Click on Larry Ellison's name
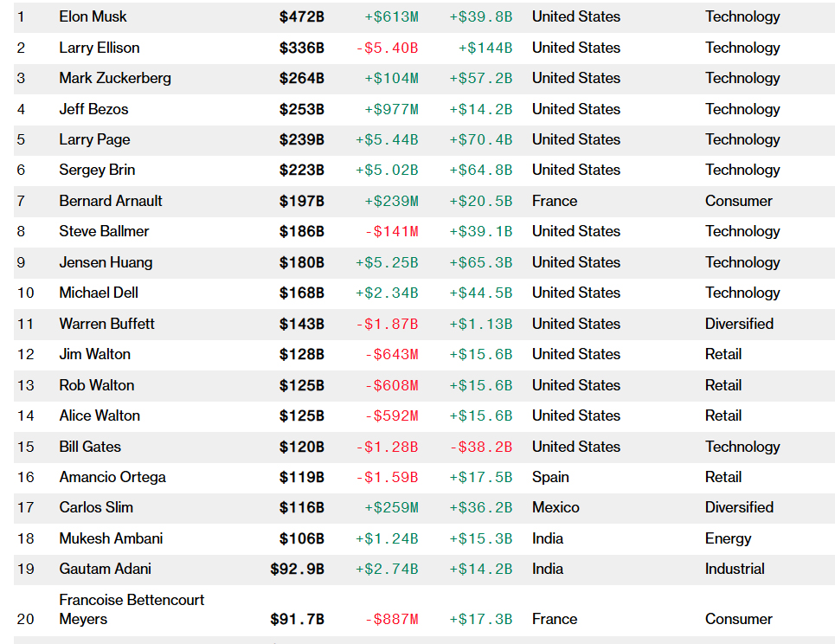Viewport: 835px width, 644px height. tap(99, 48)
